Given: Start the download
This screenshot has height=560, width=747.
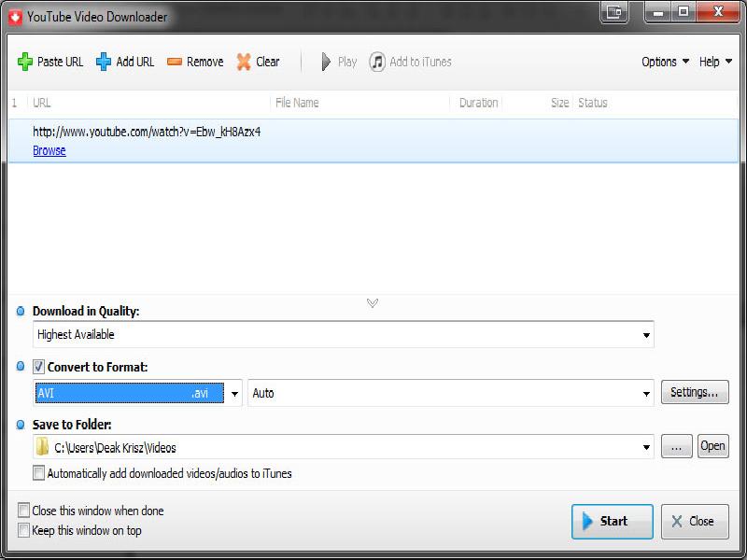Looking at the screenshot, I should (613, 521).
